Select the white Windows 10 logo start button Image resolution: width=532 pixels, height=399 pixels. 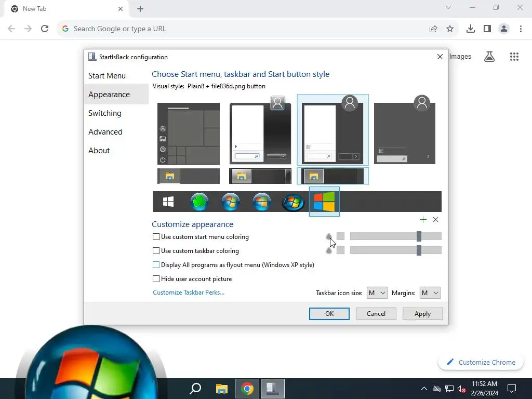point(168,202)
